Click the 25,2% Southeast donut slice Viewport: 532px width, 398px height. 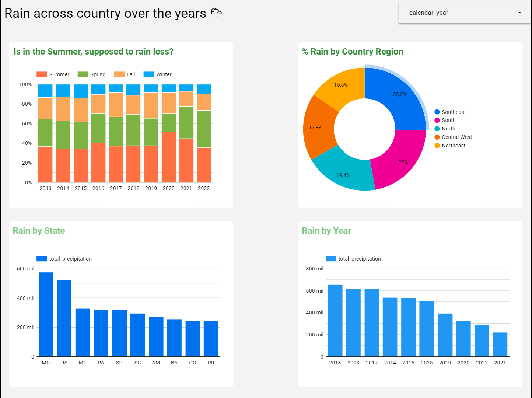(x=400, y=95)
